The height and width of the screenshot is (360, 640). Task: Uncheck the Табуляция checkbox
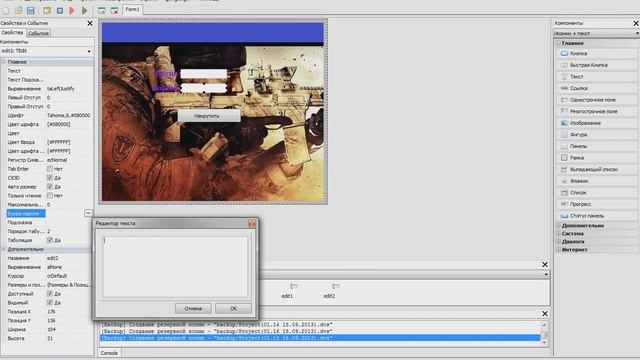50,240
